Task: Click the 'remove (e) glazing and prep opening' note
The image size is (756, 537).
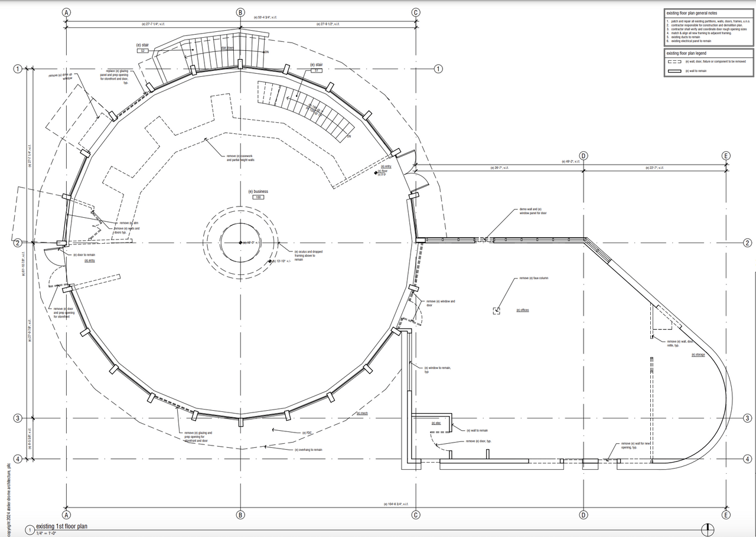Action: (x=198, y=437)
